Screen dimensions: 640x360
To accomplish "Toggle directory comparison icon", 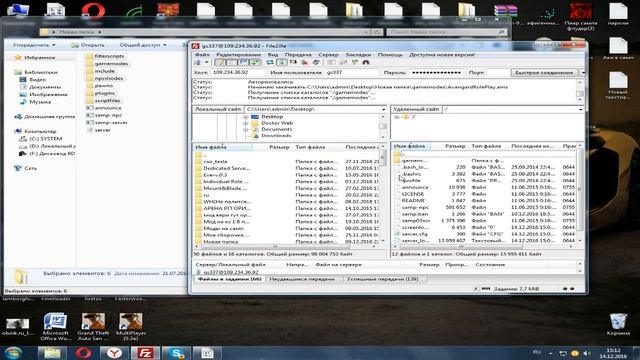I will click(343, 62).
